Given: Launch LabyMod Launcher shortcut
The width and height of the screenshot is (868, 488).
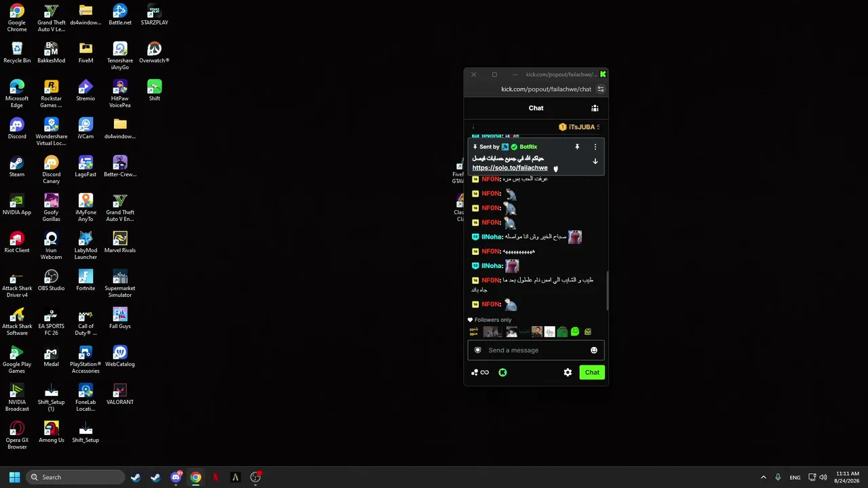Looking at the screenshot, I should (85, 246).
